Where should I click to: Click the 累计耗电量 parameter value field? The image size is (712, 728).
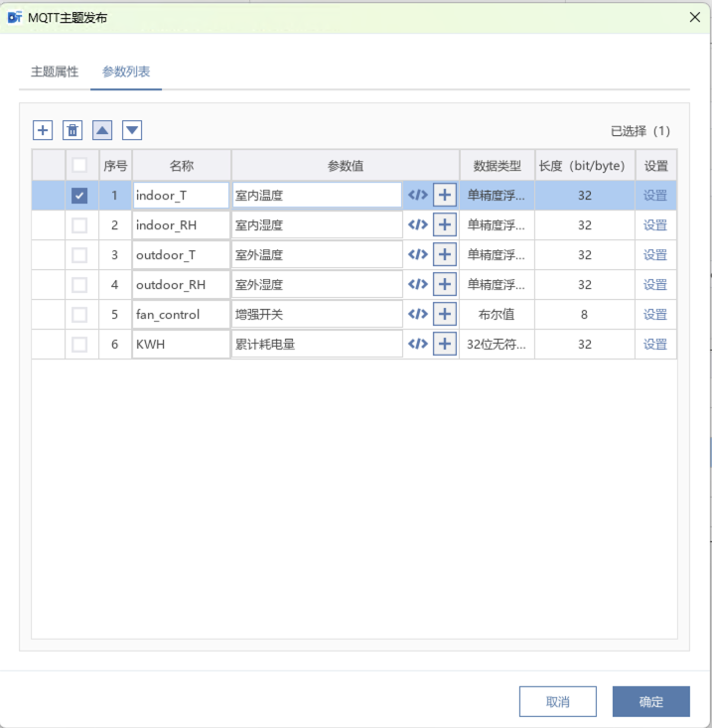point(316,345)
